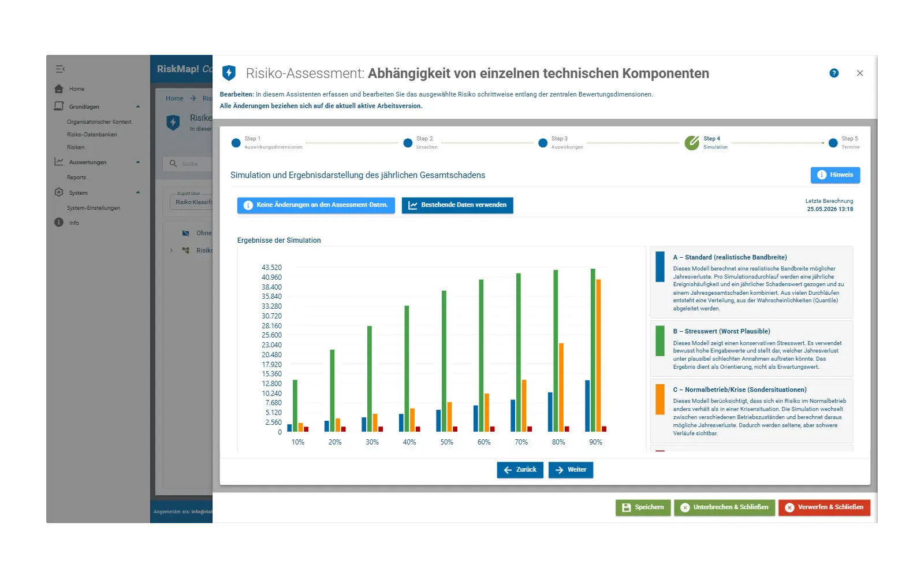The width and height of the screenshot is (924, 578).
Task: Click the Auswertungen chart icon
Action: (x=59, y=162)
